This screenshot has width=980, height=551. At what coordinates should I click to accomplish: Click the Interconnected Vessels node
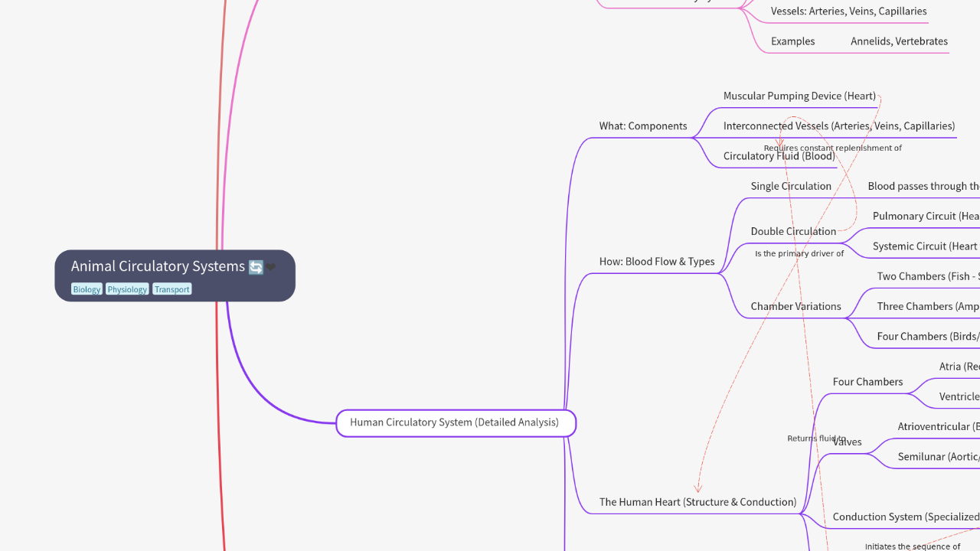click(x=838, y=126)
